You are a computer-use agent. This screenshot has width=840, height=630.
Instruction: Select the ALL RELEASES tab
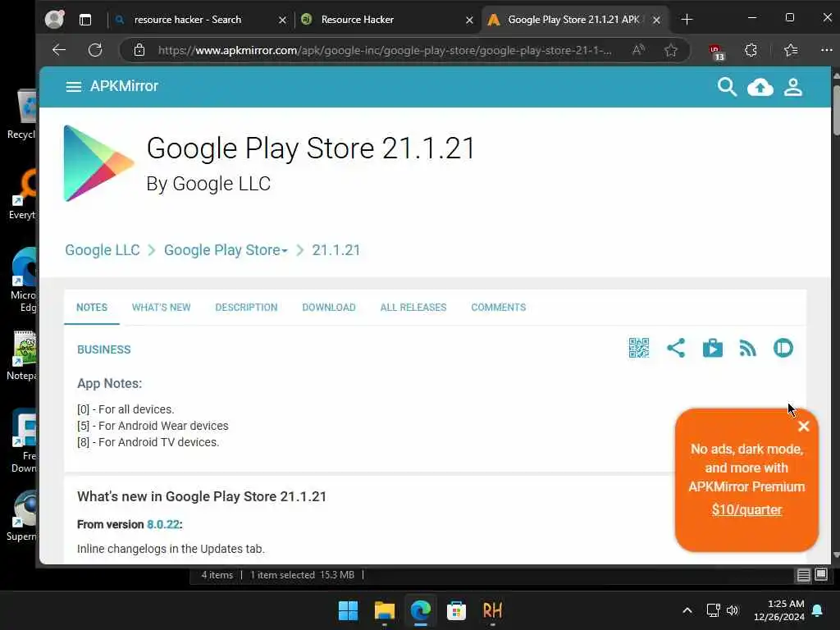click(413, 308)
